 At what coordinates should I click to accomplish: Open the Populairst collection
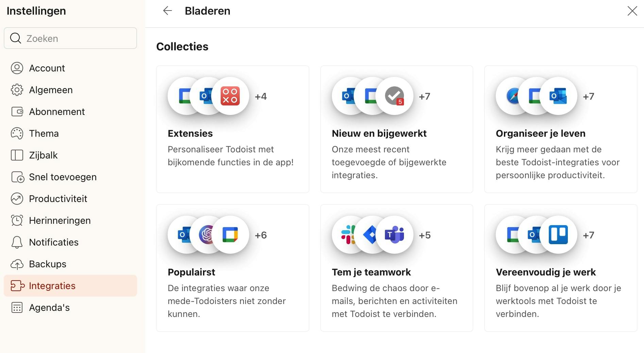tap(233, 268)
